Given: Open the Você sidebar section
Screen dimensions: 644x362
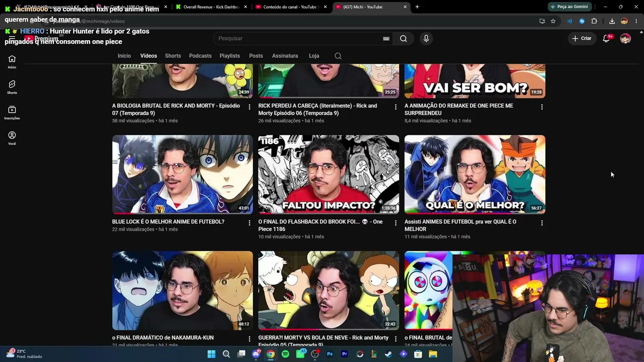Looking at the screenshot, I should pos(12,138).
